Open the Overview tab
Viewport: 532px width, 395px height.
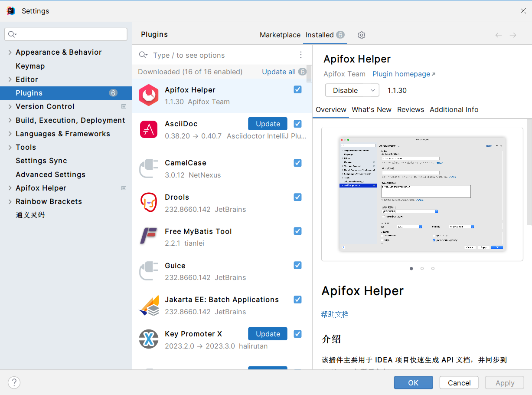[x=331, y=109]
